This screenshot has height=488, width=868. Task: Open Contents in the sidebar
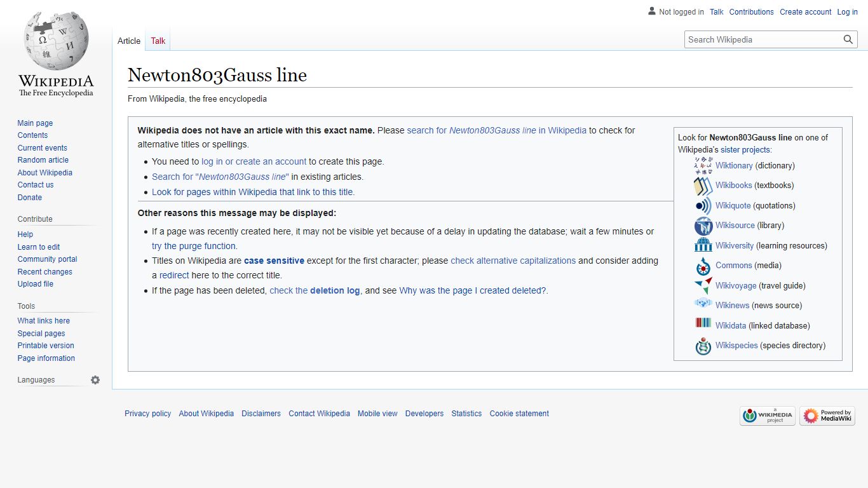pyautogui.click(x=32, y=135)
